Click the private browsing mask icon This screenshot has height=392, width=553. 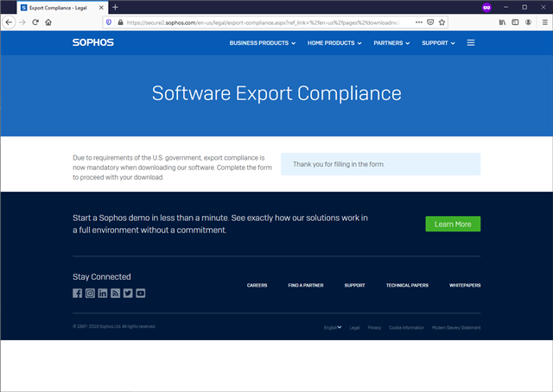[486, 8]
